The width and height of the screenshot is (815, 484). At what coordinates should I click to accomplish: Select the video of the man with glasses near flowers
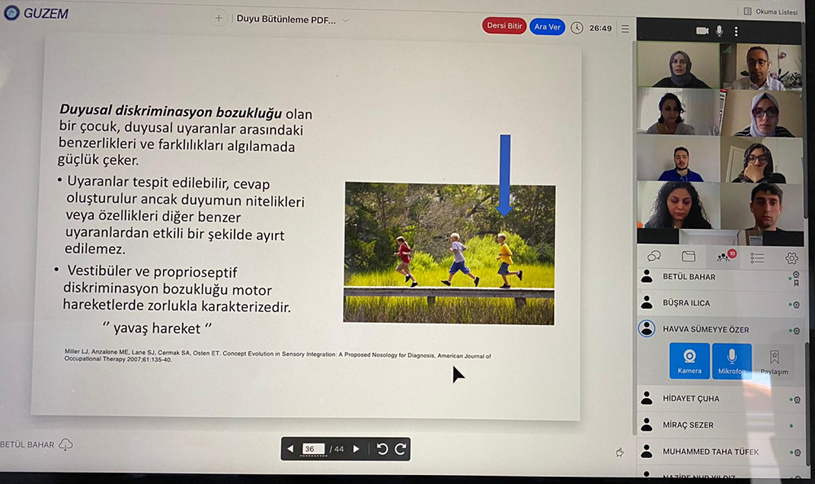pos(761,67)
